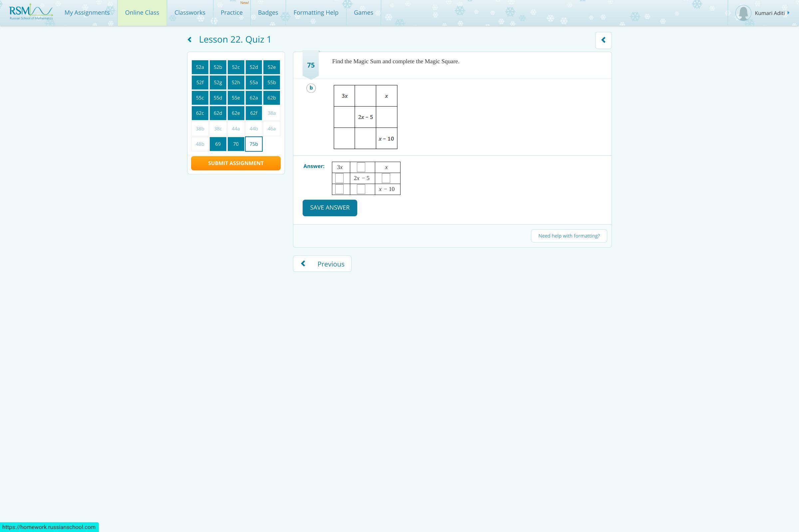Click SAVE ANSWER
This screenshot has height=532, width=799.
330,208
